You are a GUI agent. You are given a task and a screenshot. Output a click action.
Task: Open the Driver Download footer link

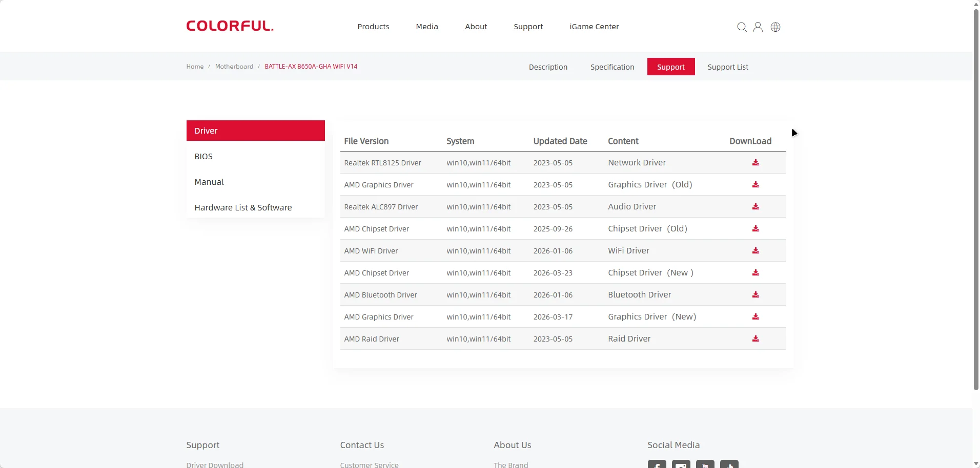pyautogui.click(x=215, y=464)
